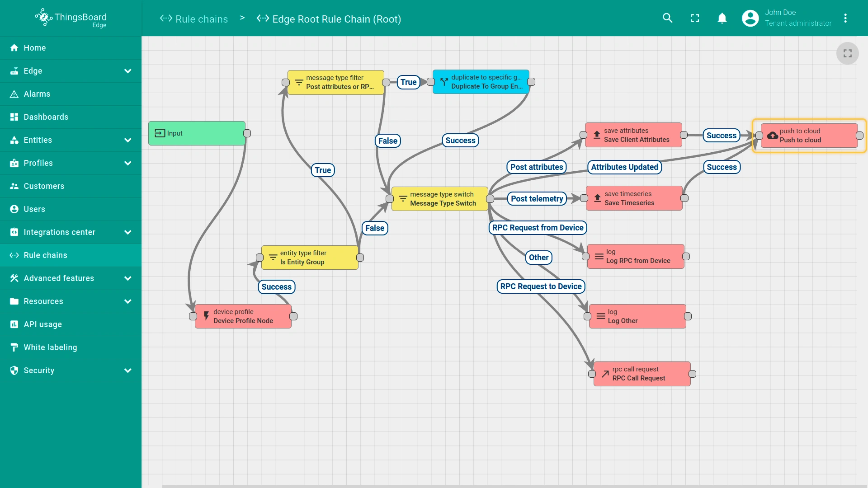Click the ThingsBoard Edge logo
Viewport: 868px width, 488px height.
coord(71,18)
